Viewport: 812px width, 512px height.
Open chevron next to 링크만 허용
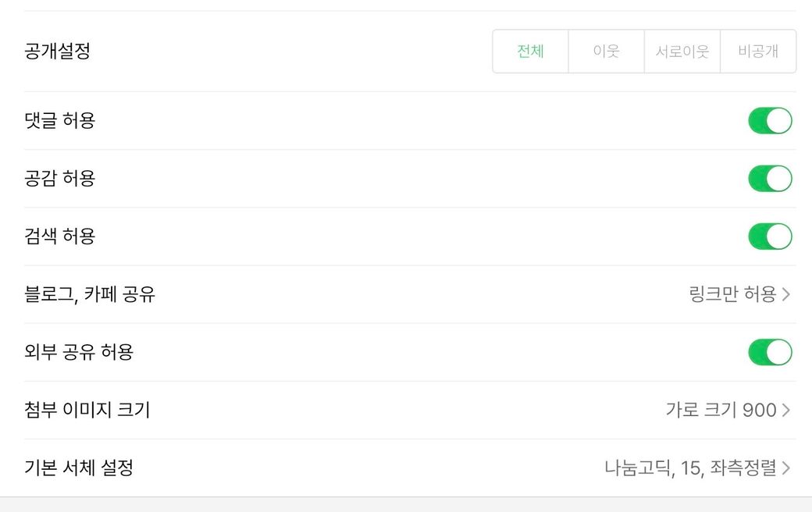786,294
